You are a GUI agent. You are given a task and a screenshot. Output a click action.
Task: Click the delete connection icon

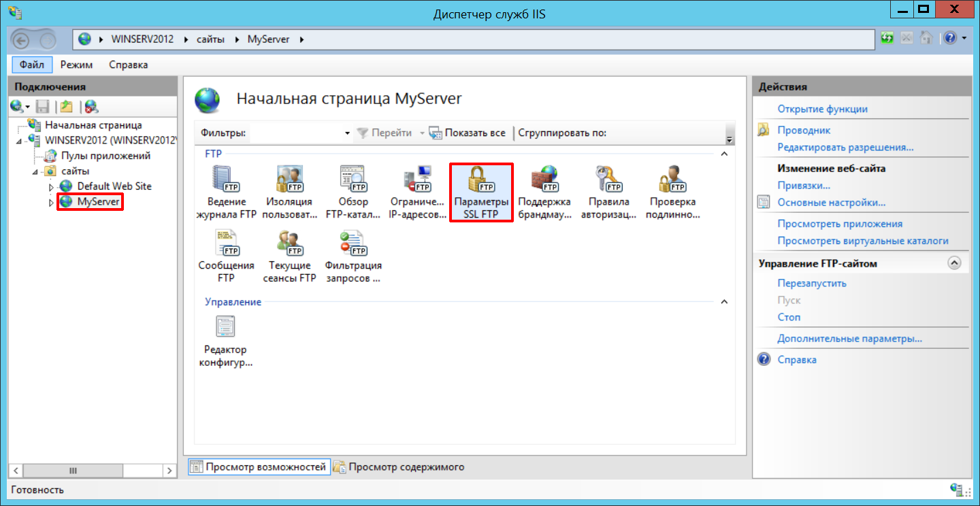tap(91, 106)
